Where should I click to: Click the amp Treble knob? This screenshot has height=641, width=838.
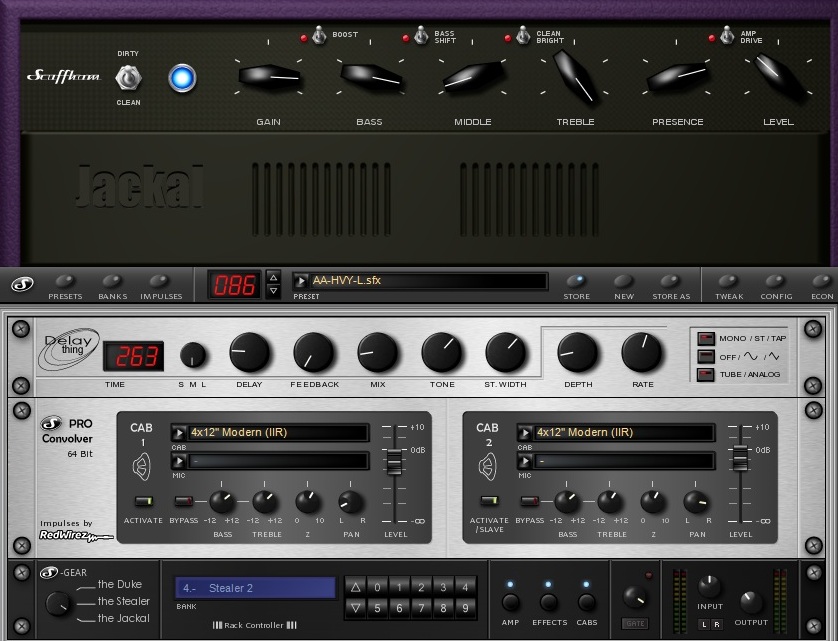pyautogui.click(x=575, y=76)
